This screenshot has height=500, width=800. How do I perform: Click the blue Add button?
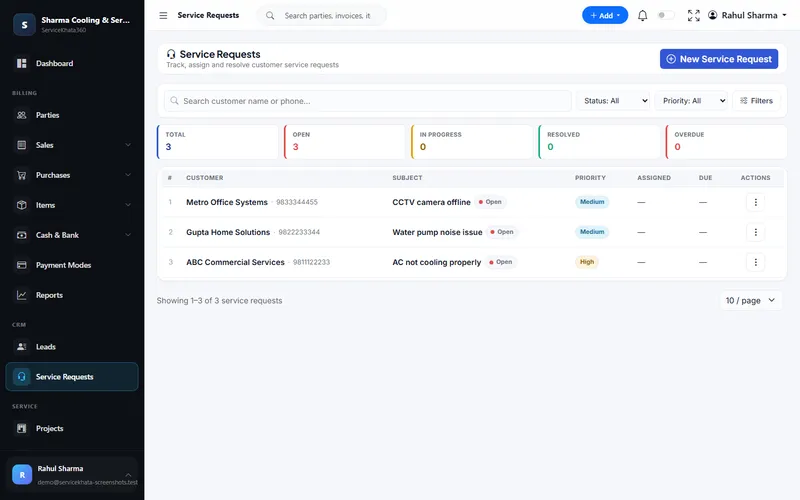coord(605,15)
